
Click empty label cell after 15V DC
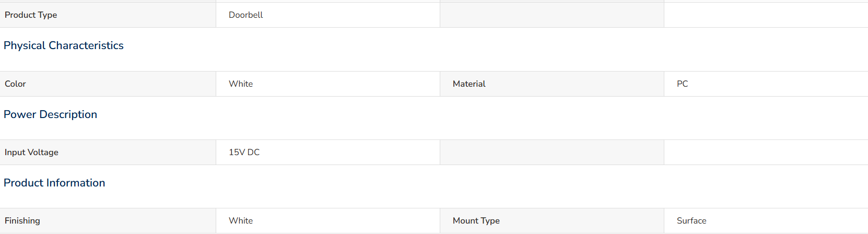[x=552, y=152]
